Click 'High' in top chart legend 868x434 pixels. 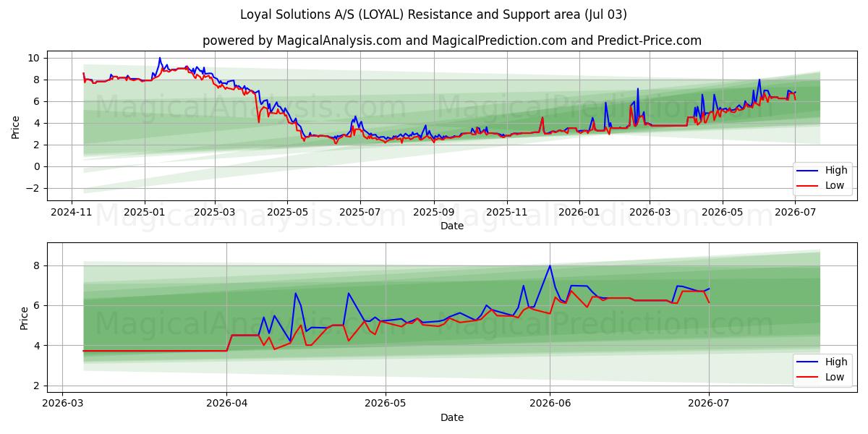pyautogui.click(x=836, y=171)
